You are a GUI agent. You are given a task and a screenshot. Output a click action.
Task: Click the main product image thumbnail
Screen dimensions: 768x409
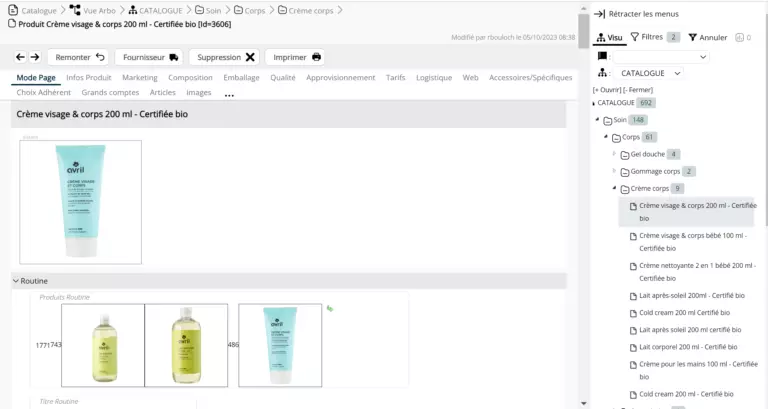point(81,202)
